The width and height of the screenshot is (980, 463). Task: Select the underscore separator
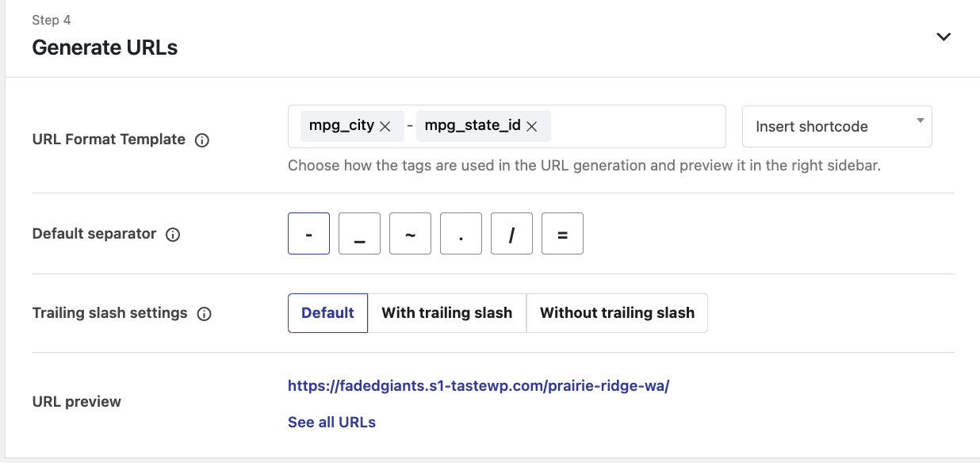[359, 234]
